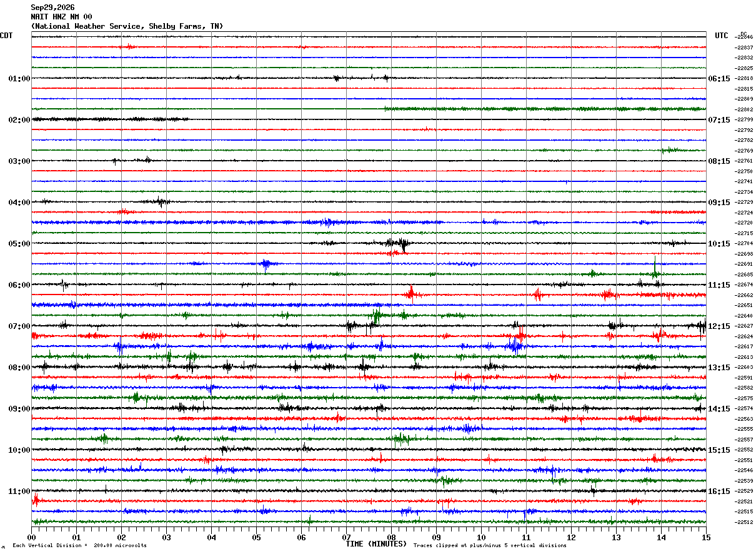
Task: Click the green spike near minute 14
Action: [655, 268]
